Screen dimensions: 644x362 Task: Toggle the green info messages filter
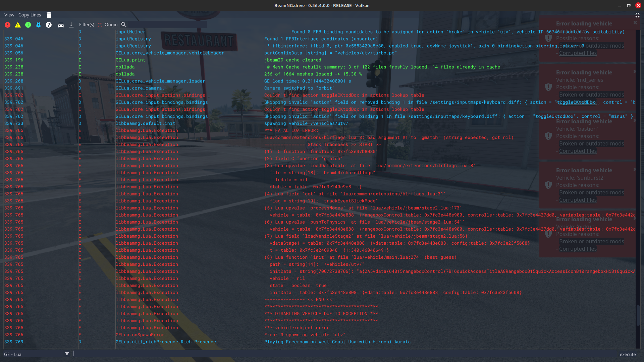(28, 25)
